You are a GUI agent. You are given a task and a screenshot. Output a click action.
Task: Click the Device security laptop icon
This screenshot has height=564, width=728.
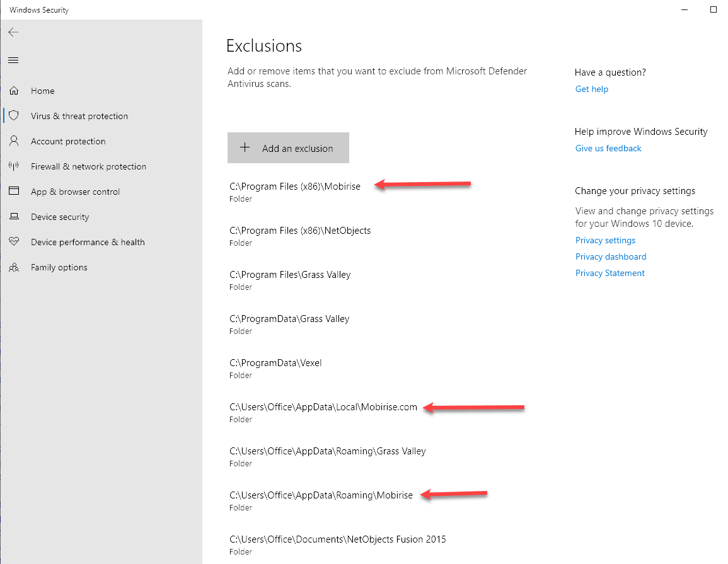point(14,217)
